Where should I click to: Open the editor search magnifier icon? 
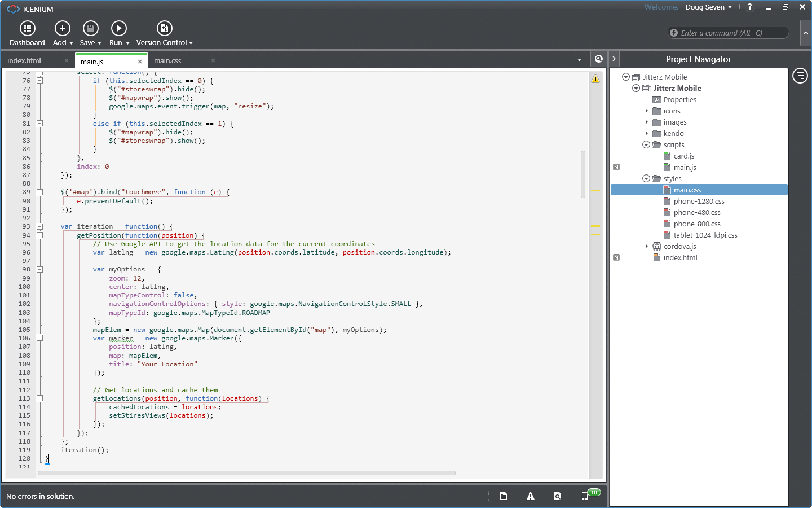pyautogui.click(x=598, y=59)
